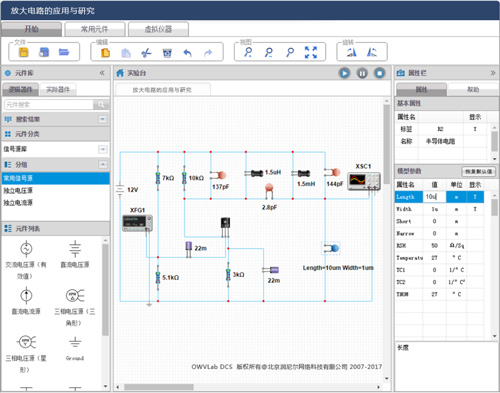Select the 开始 ribbon tab
The width and height of the screenshot is (500, 393).
(x=31, y=29)
